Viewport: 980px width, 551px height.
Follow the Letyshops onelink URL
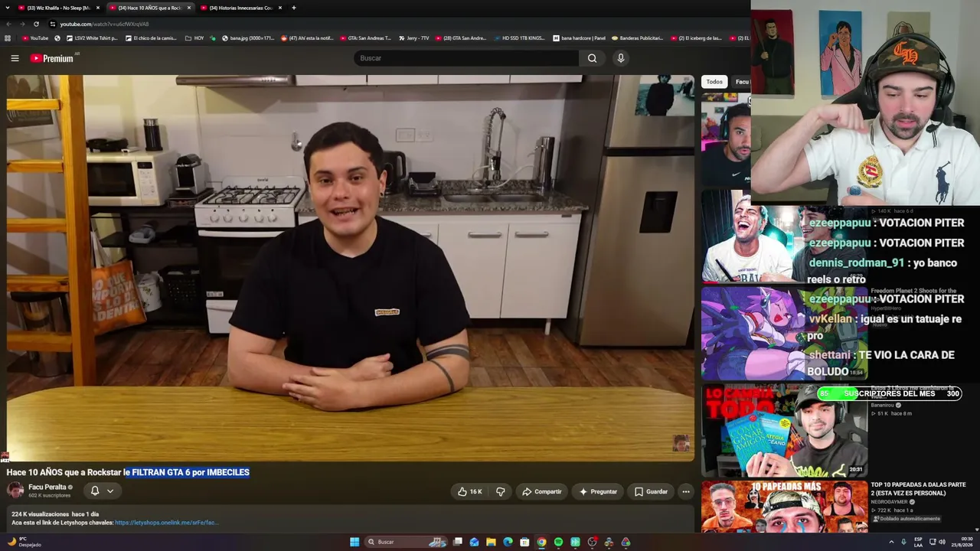[166, 523]
